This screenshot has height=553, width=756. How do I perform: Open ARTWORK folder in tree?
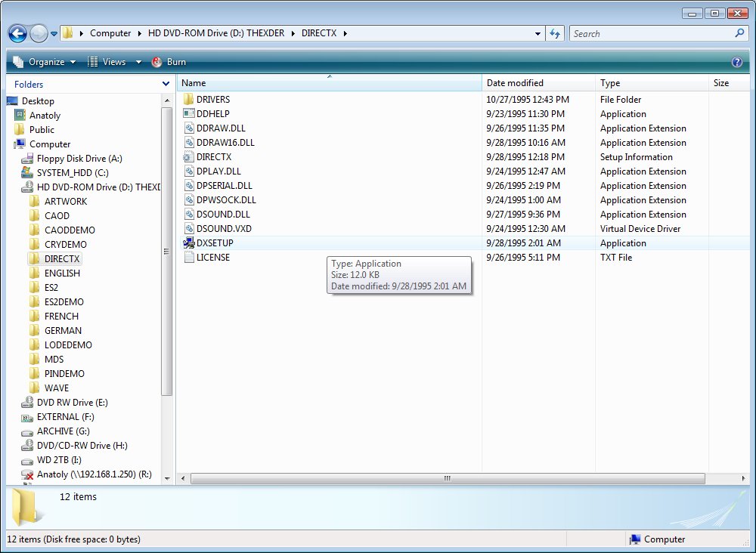click(x=66, y=202)
